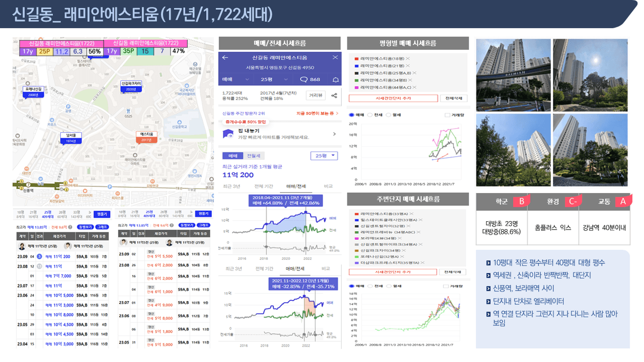The image size is (644, 362).
Task: Open the 지금 50명이 보는 중 link
Action: [x=317, y=113]
